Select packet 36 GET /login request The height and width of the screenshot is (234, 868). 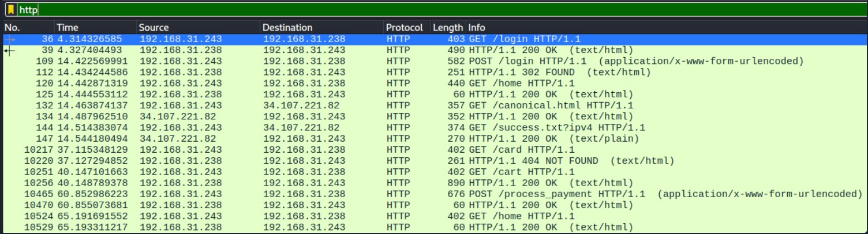pos(434,39)
